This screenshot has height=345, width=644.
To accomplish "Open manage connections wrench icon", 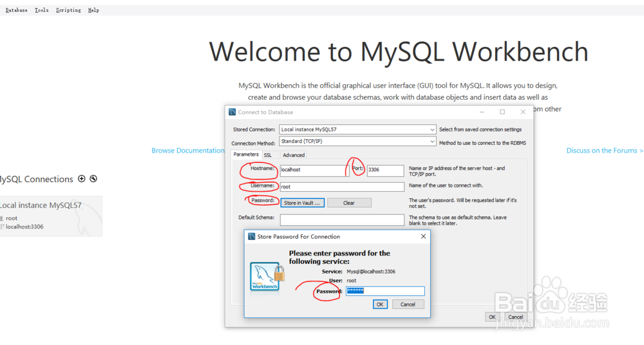I will (93, 179).
